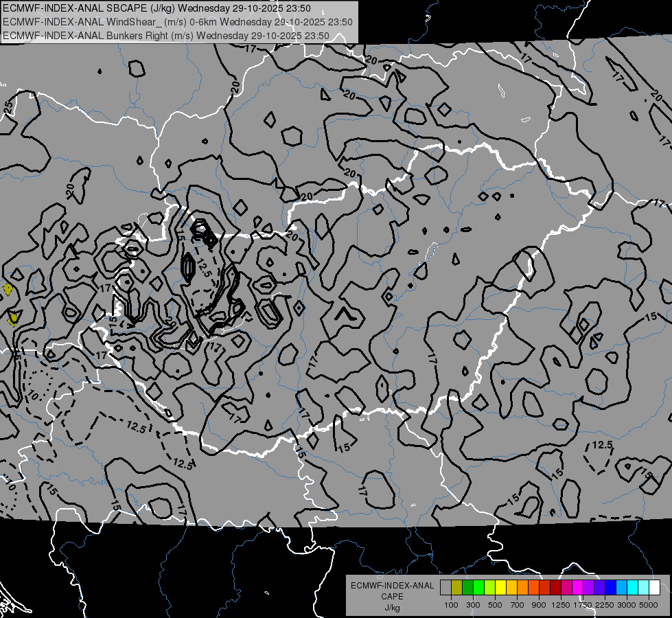Click the golden amber legend swatch
The width and height of the screenshot is (672, 618).
(x=511, y=588)
